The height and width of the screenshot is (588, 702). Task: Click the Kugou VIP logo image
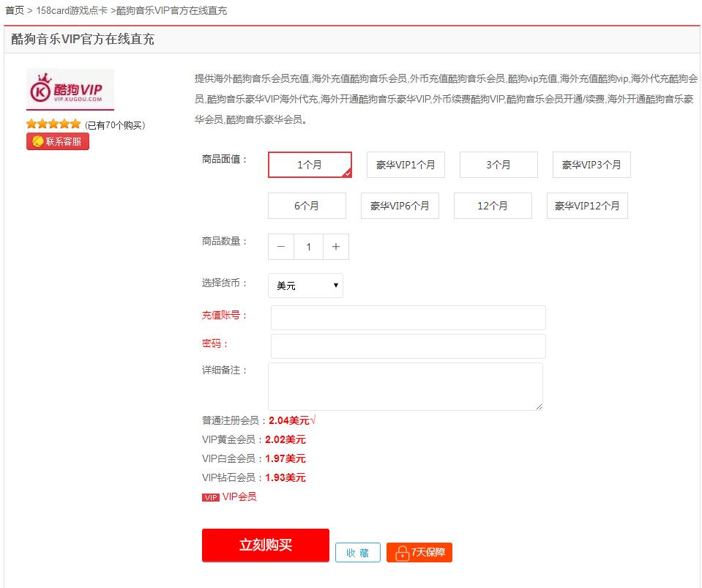(70, 90)
